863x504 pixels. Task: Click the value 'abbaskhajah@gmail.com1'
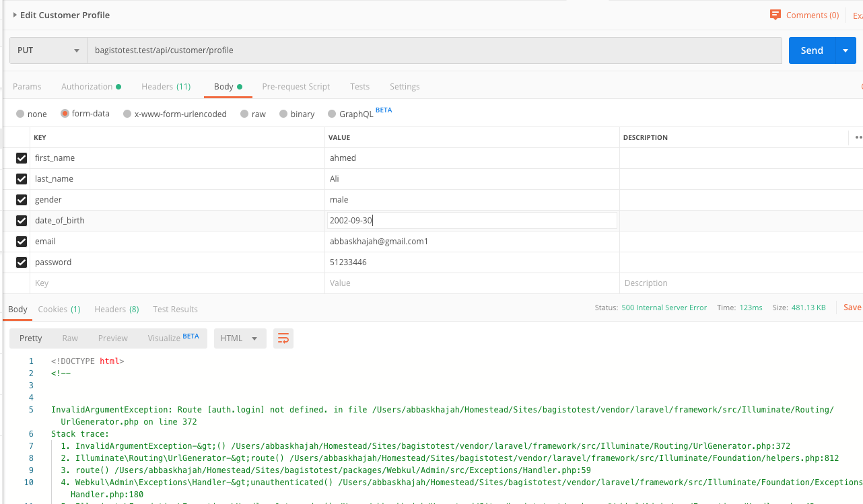379,242
